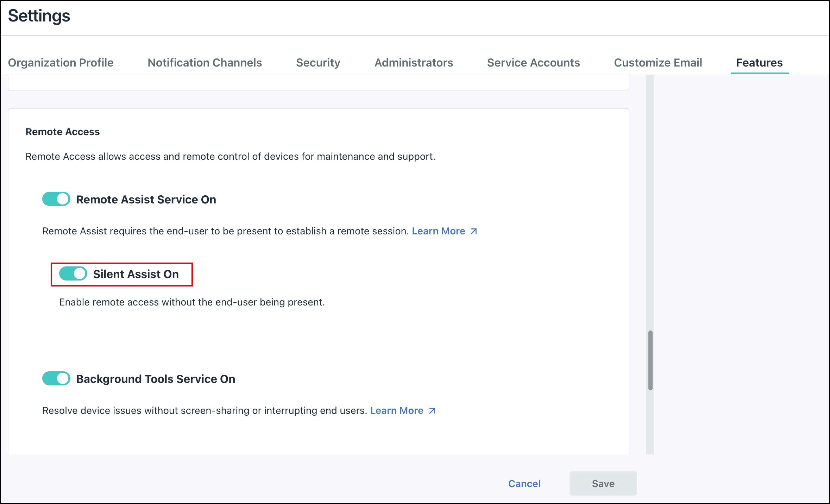Click the external-link arrow beside Background Tools Learn More

(432, 410)
